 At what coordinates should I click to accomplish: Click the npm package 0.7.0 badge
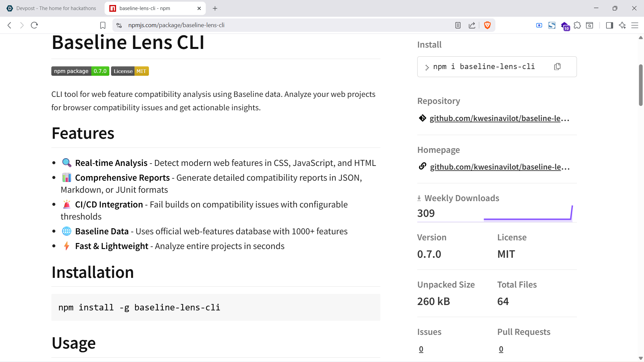tap(80, 71)
